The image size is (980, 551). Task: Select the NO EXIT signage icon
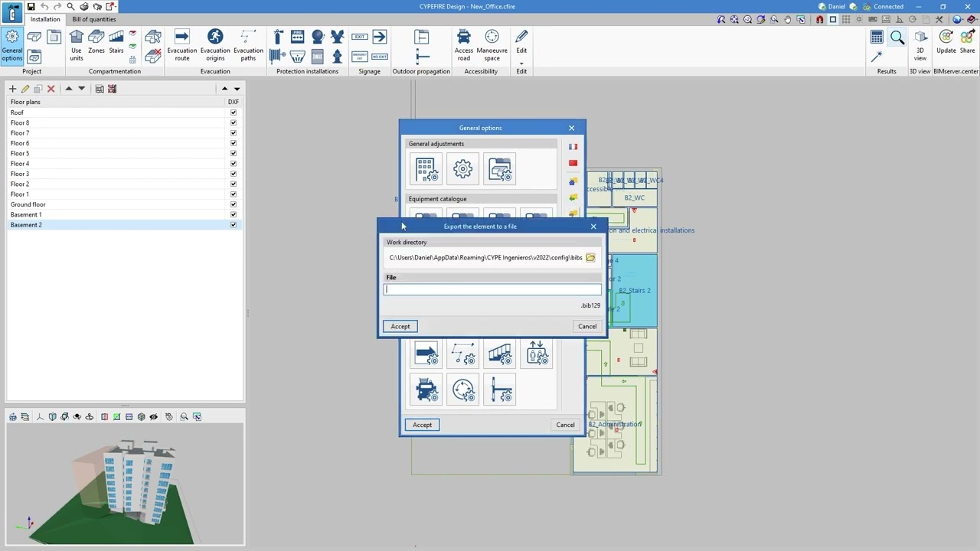[380, 57]
